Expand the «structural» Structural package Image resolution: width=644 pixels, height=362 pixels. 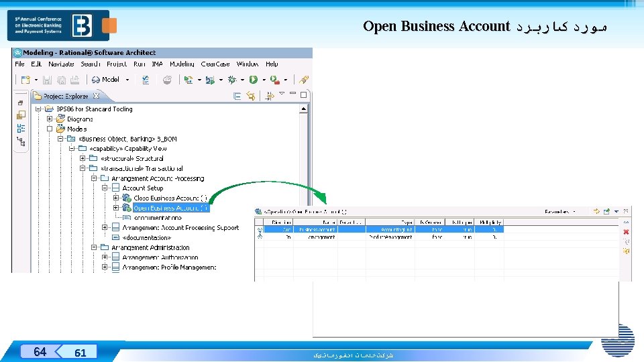point(83,158)
